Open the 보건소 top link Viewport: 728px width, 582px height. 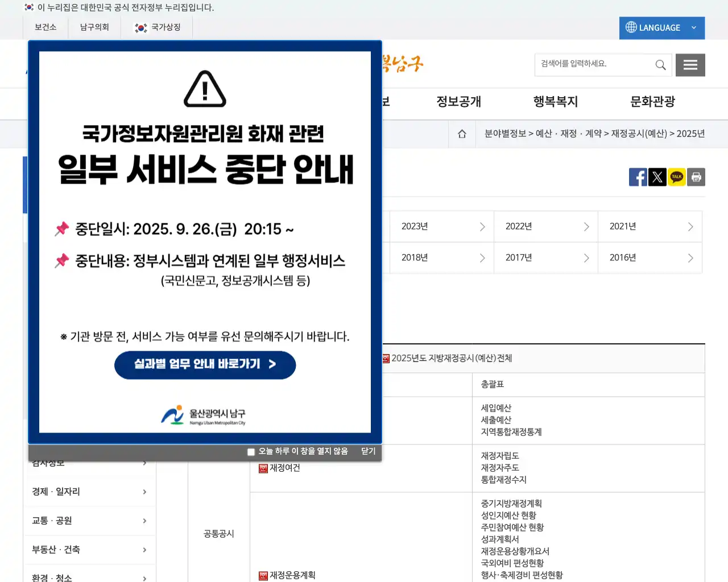pyautogui.click(x=45, y=27)
